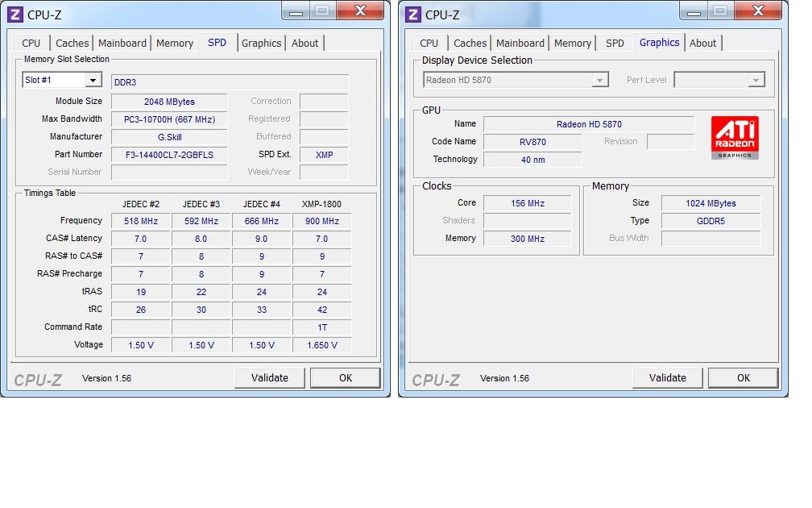Click Part Number F3-14400CL7-2GBFLS
The height and width of the screenshot is (508, 812).
pos(169,155)
